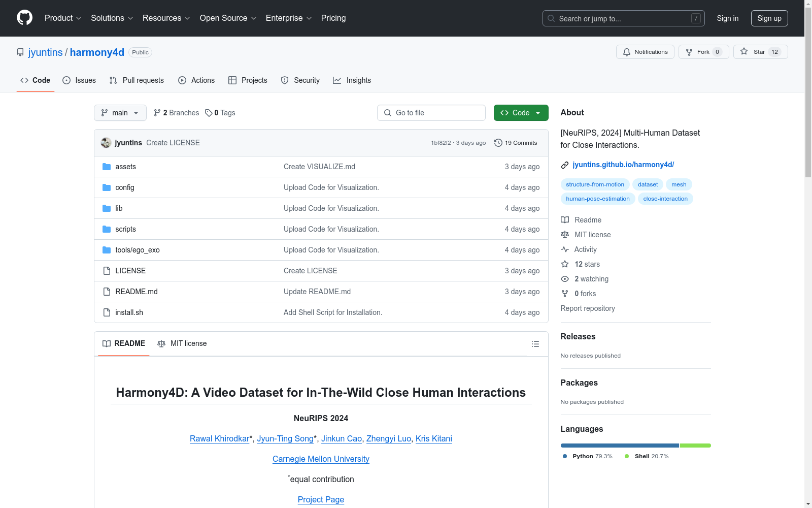812x508 pixels.
Task: Click the Sign in link
Action: [728, 18]
